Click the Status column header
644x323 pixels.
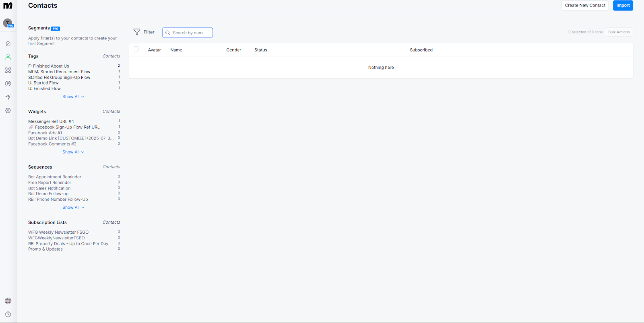point(261,50)
